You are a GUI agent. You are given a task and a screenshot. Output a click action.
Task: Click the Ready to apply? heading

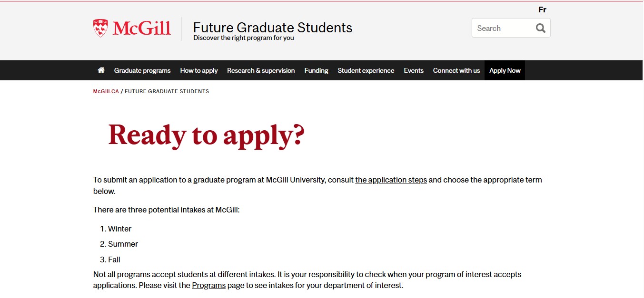coord(207,135)
